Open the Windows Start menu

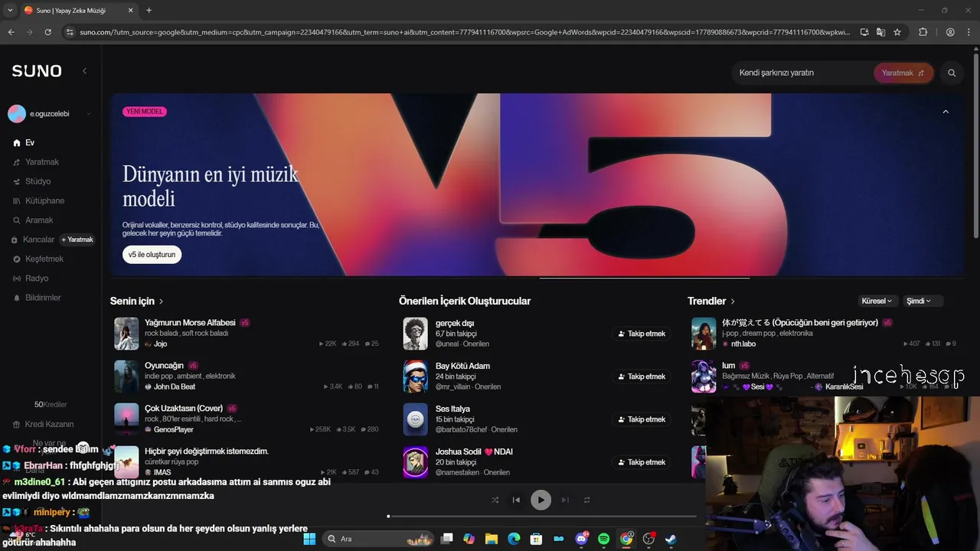click(309, 539)
